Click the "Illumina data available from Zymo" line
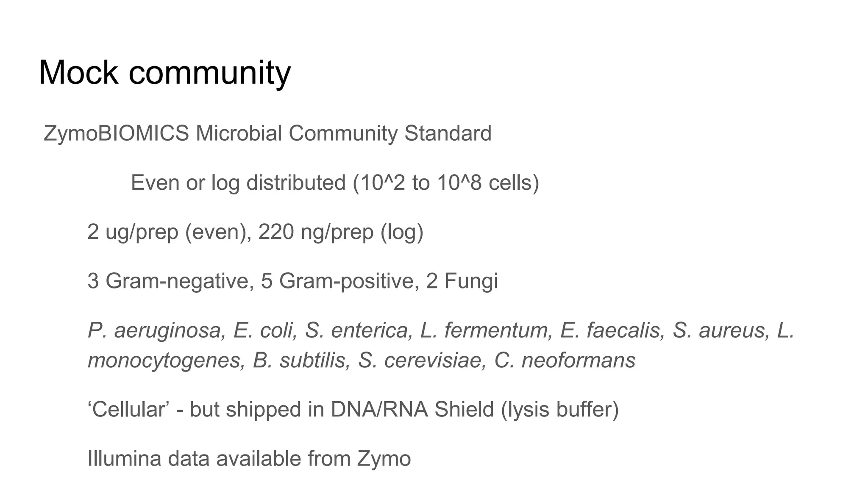This screenshot has height=488, width=868. [249, 459]
